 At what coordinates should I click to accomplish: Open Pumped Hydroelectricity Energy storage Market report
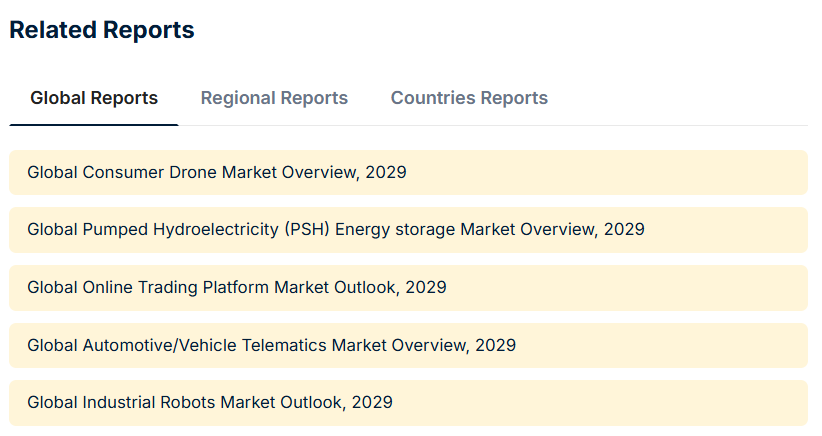coord(335,230)
